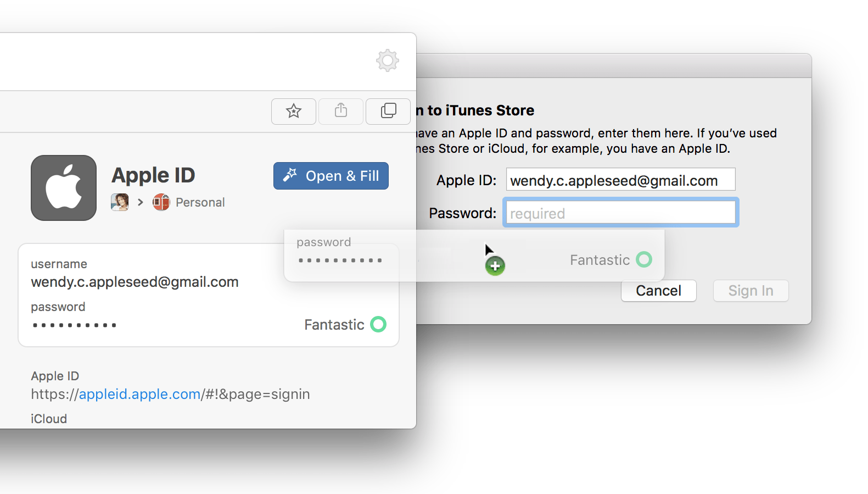Click the Sign In button
This screenshot has height=494, width=868.
pyautogui.click(x=751, y=291)
